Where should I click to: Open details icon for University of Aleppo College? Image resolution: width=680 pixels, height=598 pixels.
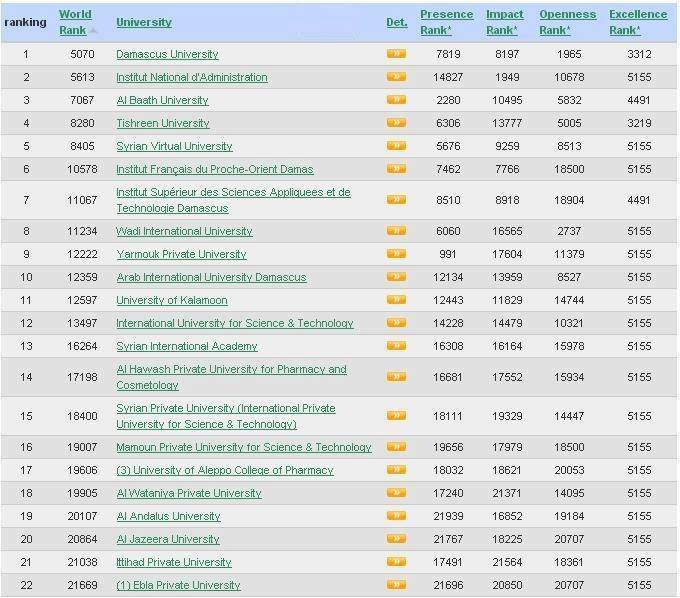(x=396, y=470)
